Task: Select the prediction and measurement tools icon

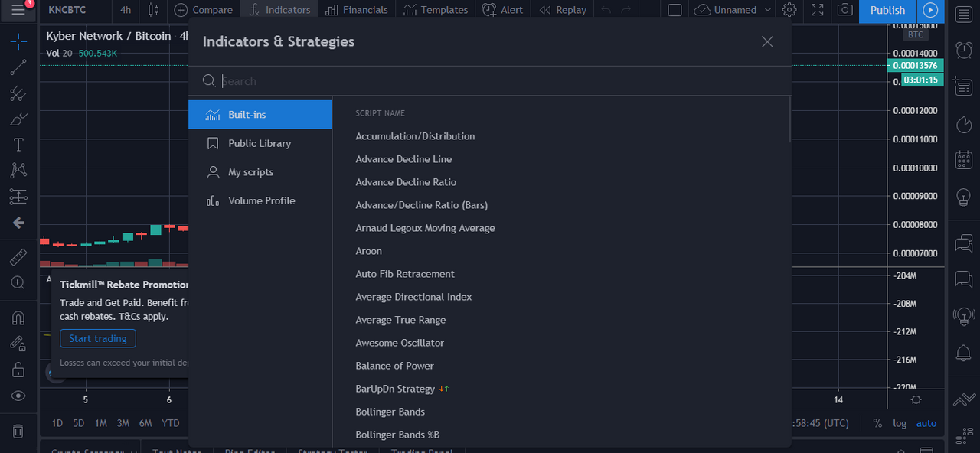Action: (18, 197)
